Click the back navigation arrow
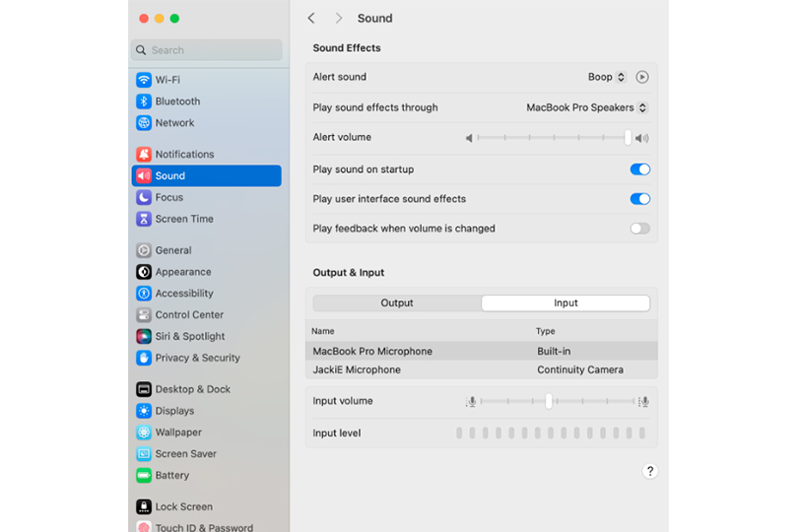Screen dimensions: 798x532 click(x=311, y=18)
